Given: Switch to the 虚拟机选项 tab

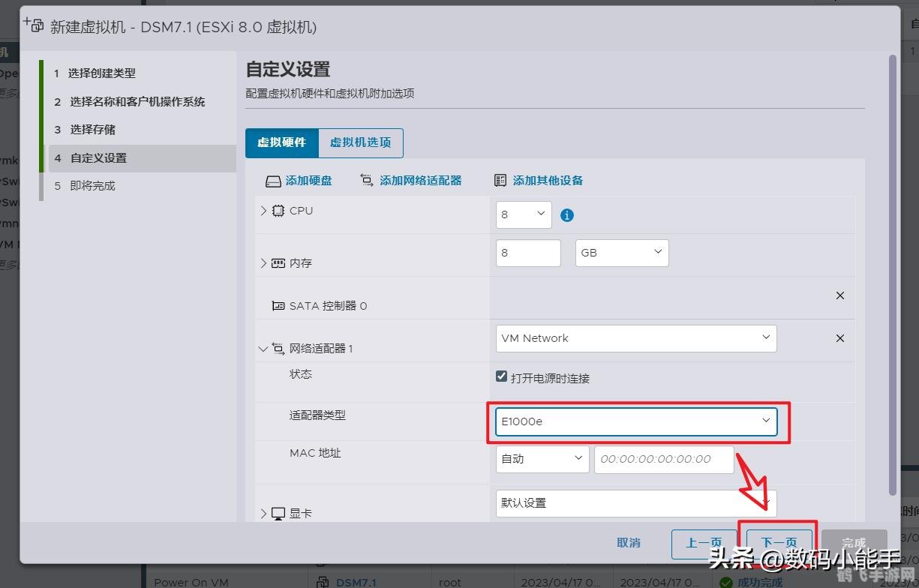Looking at the screenshot, I should point(360,142).
